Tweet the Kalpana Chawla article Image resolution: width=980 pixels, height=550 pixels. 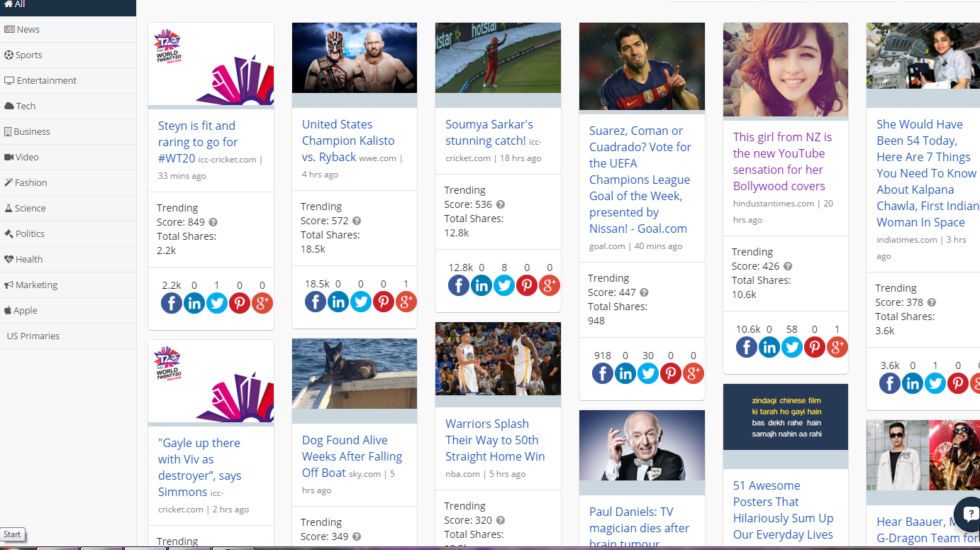(x=935, y=383)
